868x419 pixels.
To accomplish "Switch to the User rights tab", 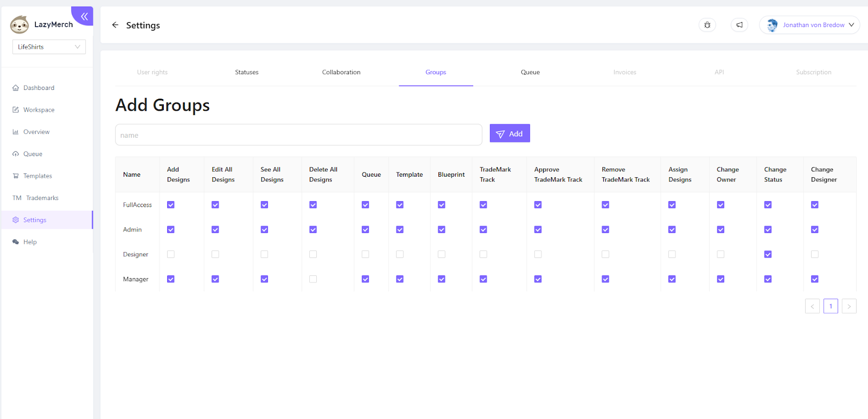I will point(152,72).
